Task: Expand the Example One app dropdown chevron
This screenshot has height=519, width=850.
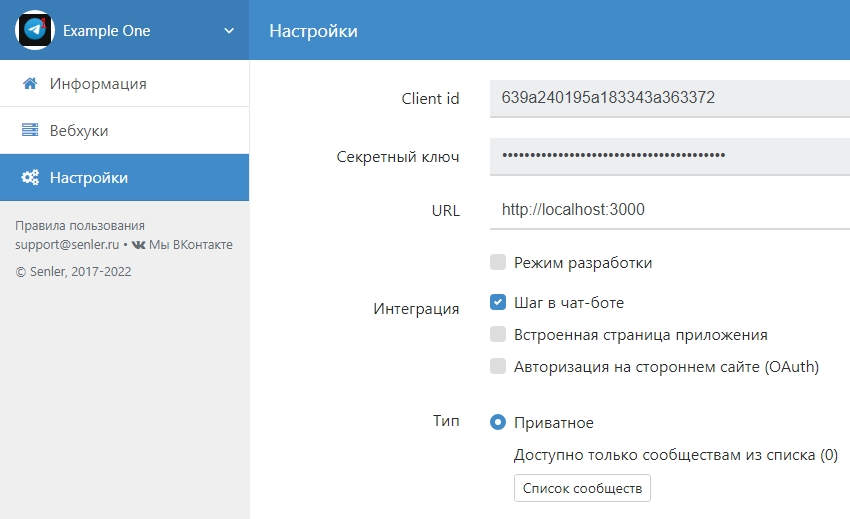Action: (229, 31)
